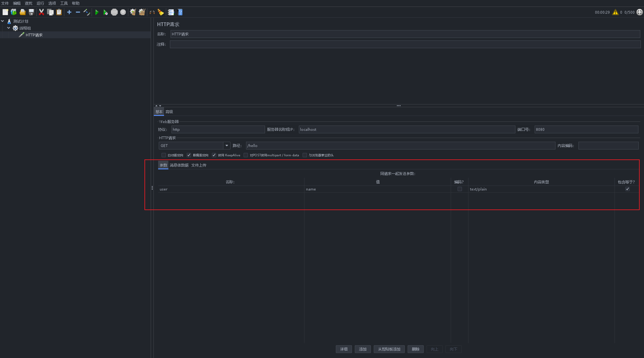Click the Cut scissors icon
Image resolution: width=644 pixels, height=358 pixels.
click(41, 12)
